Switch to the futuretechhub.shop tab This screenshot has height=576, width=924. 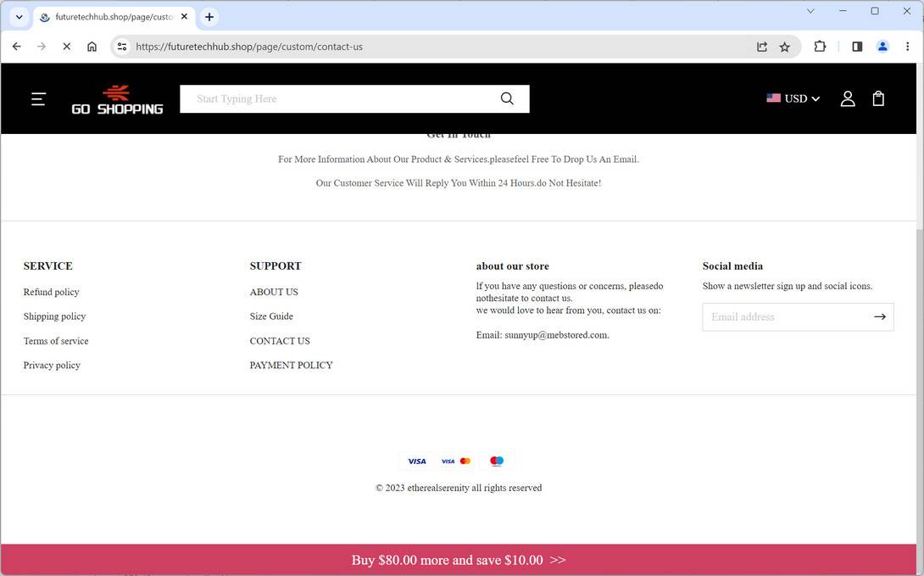coord(110,16)
